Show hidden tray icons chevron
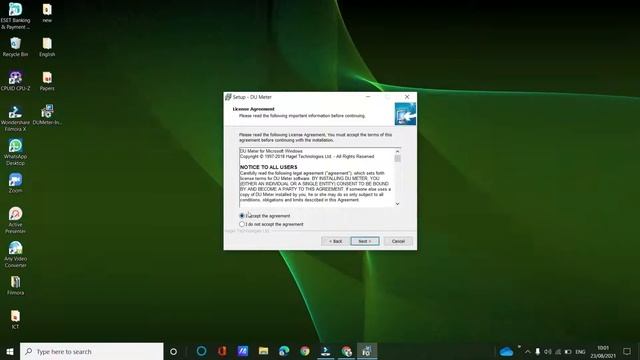 (527, 351)
